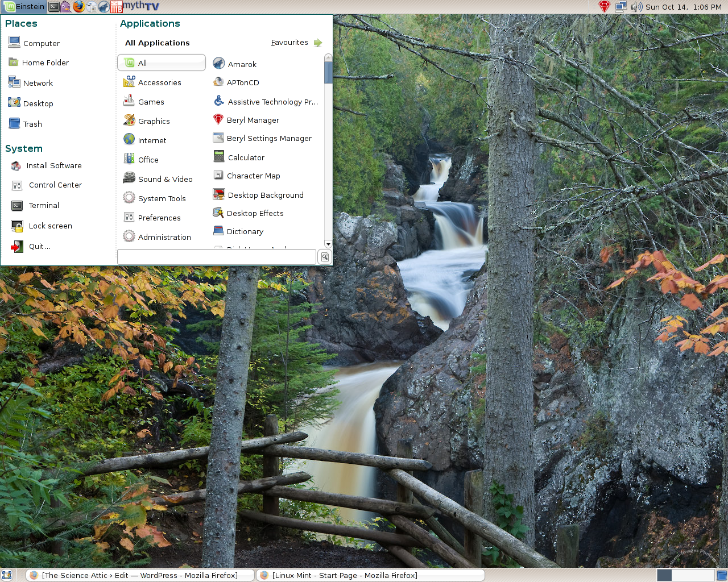Expand the Administration category
The height and width of the screenshot is (582, 728).
coord(164,237)
